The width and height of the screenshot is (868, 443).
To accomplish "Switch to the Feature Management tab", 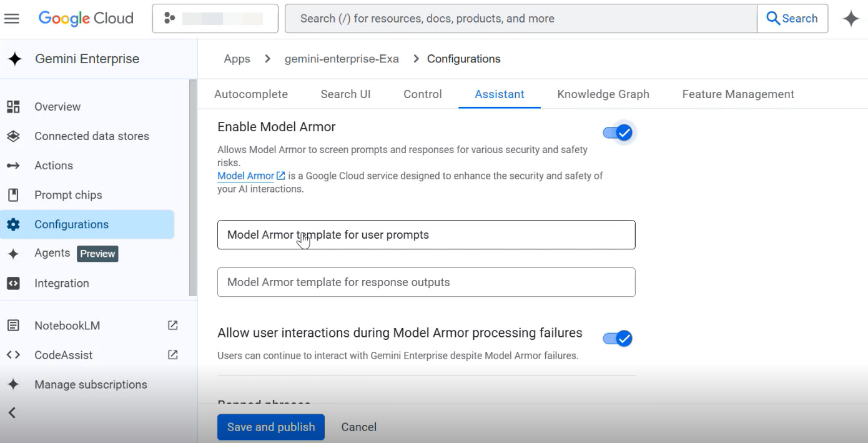I will [x=737, y=94].
